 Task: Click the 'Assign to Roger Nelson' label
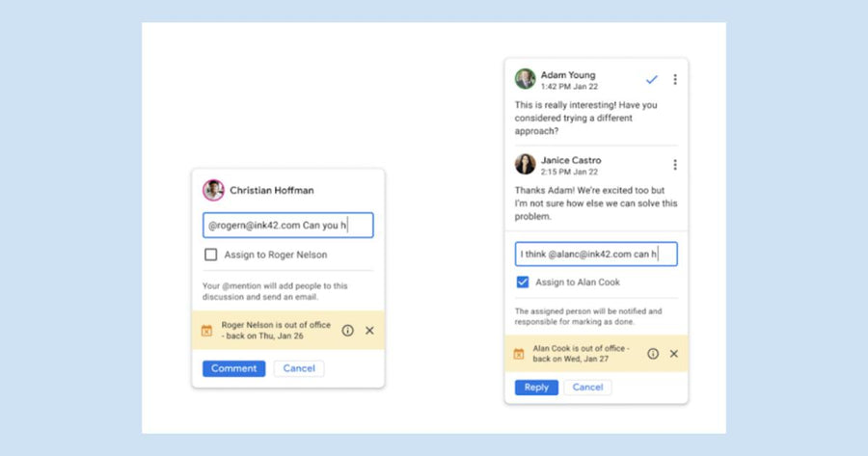[276, 255]
